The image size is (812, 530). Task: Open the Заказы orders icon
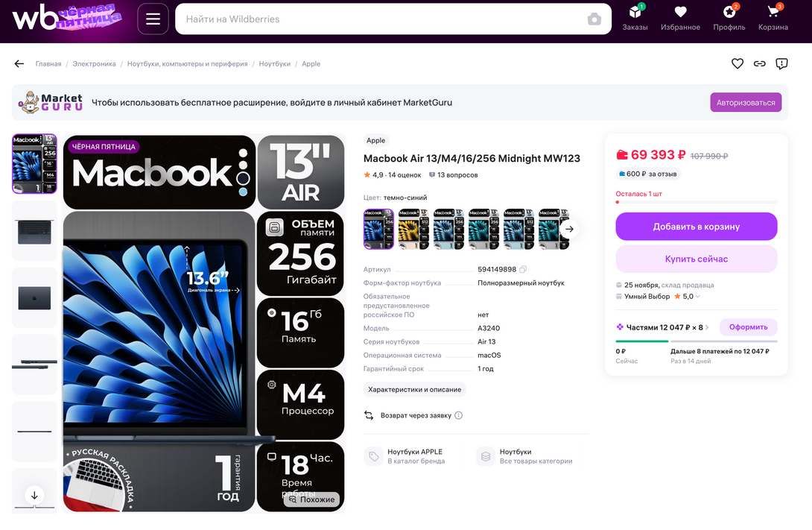[x=635, y=18]
